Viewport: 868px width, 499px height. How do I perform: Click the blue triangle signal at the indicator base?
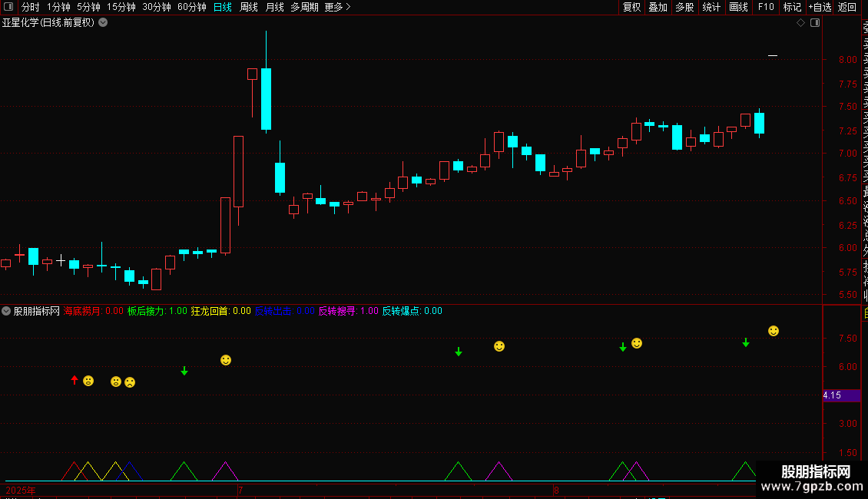coord(130,471)
